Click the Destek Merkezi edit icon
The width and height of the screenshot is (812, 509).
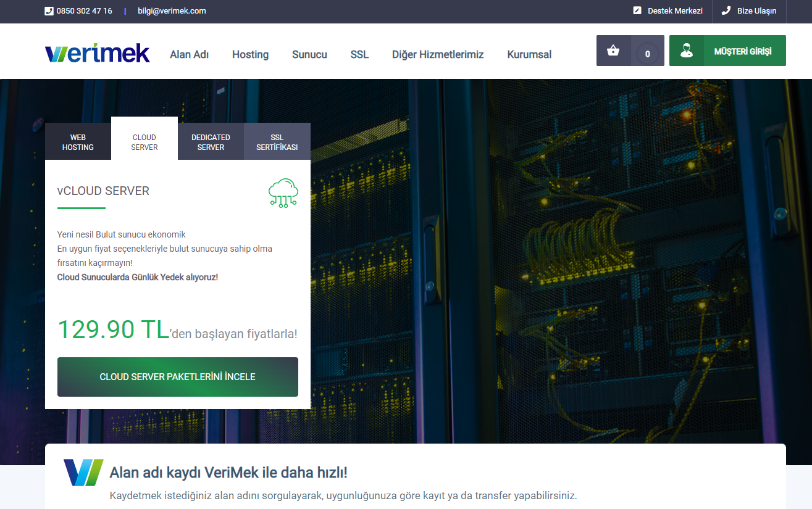point(638,10)
